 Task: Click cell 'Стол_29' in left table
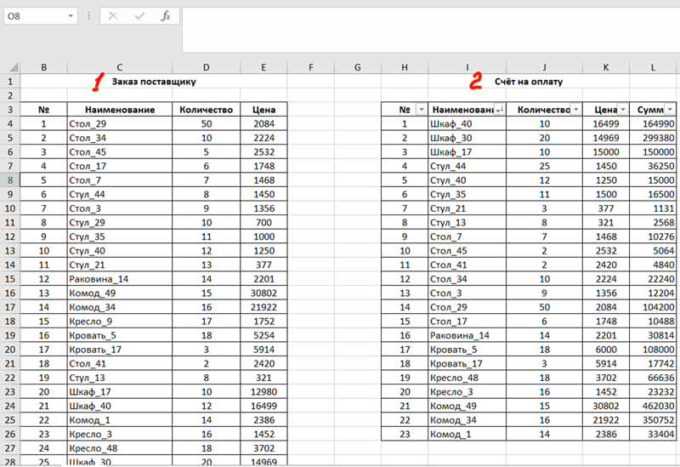click(120, 124)
